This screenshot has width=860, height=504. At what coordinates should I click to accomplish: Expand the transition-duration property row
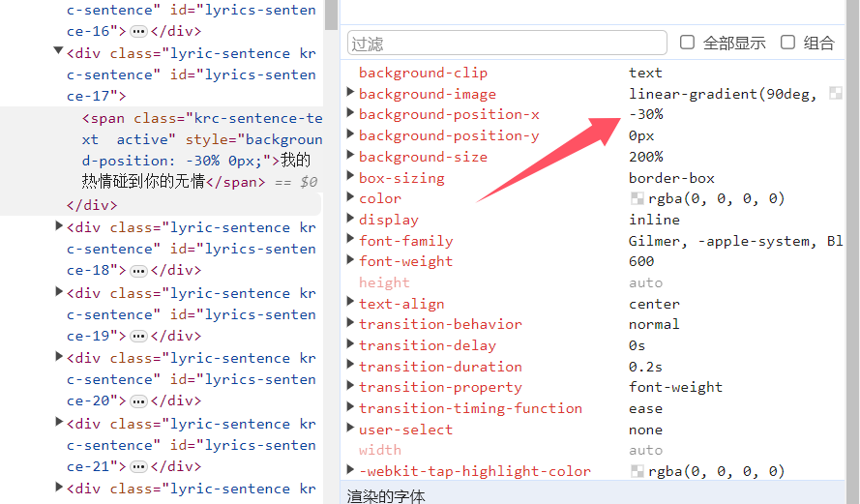(350, 367)
